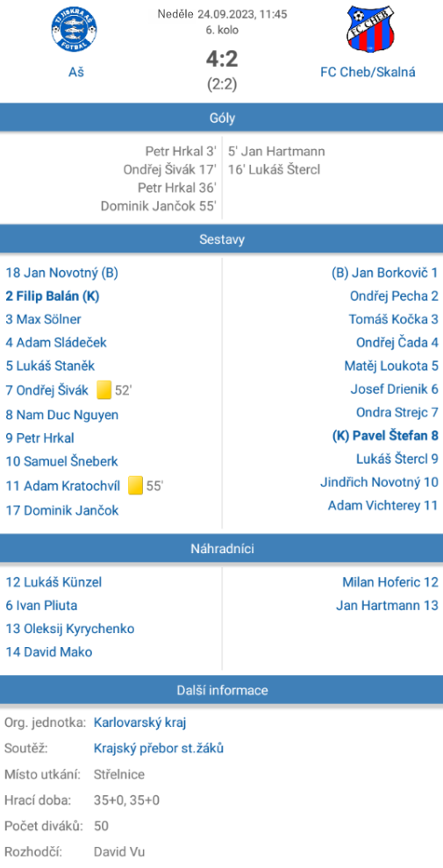This screenshot has width=443, height=868.
Task: Select the Další informace section header
Action: [x=221, y=690]
